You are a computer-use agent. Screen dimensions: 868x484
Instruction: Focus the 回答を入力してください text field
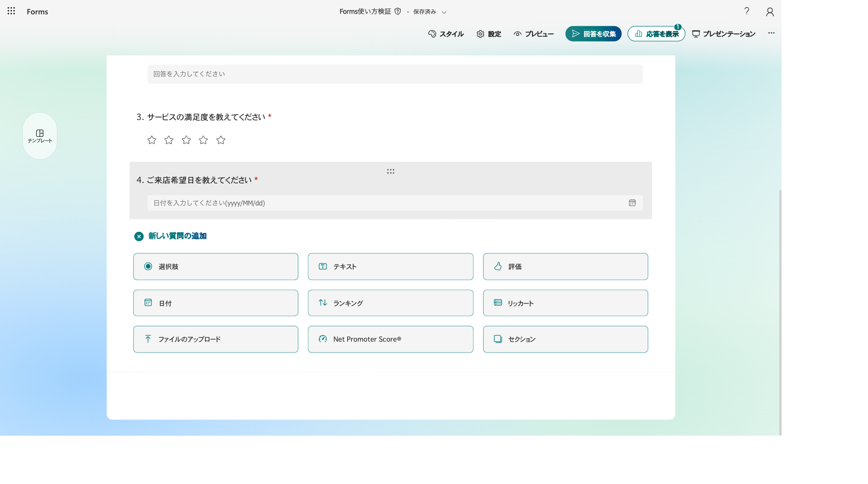pos(395,74)
